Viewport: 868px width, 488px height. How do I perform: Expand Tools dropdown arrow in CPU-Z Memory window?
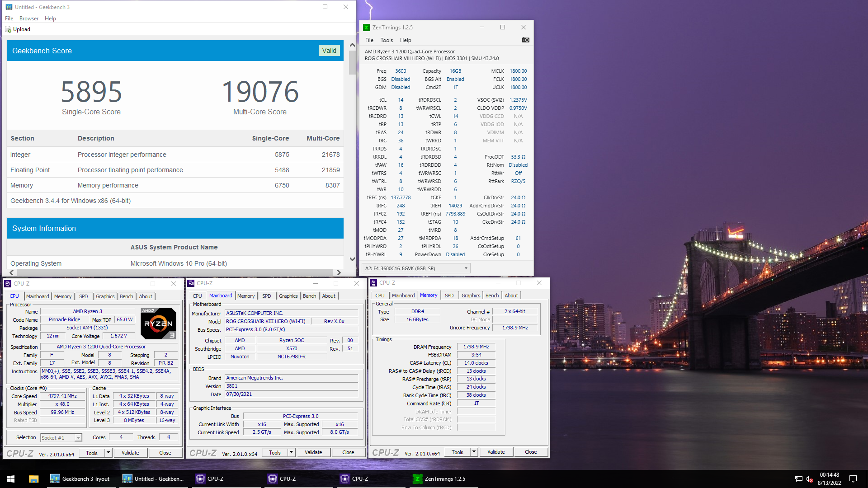point(474,452)
